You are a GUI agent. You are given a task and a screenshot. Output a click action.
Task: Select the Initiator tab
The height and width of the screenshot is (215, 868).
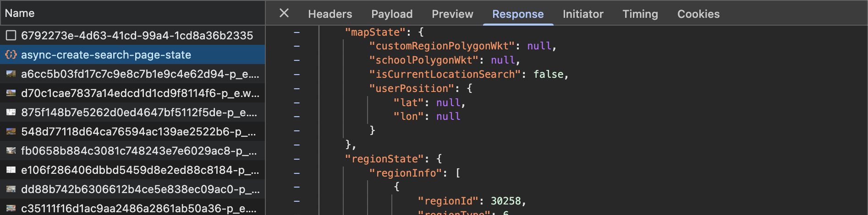point(583,14)
